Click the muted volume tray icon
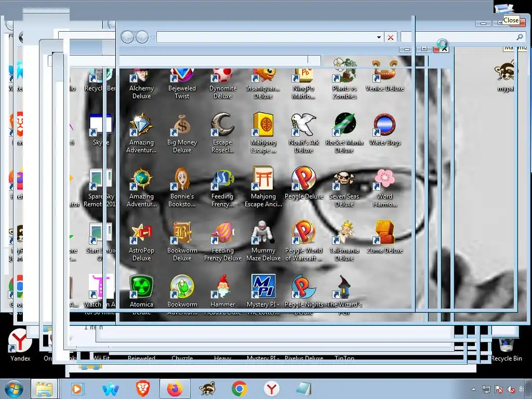The height and width of the screenshot is (399, 532). 511,390
